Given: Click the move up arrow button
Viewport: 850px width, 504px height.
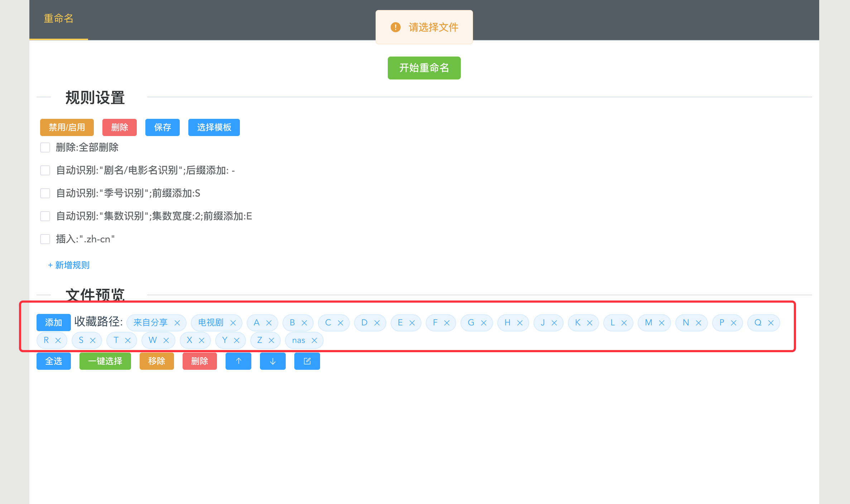Looking at the screenshot, I should click(x=238, y=361).
